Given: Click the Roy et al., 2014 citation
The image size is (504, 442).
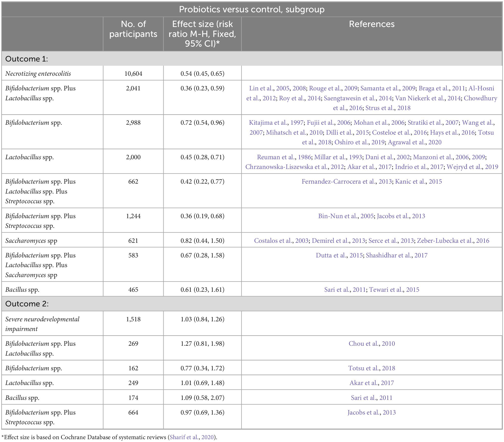Looking at the screenshot, I should coord(300,98).
